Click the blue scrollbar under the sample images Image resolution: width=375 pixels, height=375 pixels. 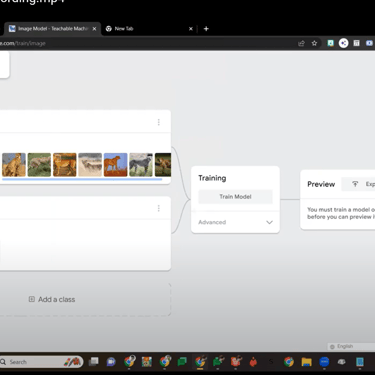(82, 179)
